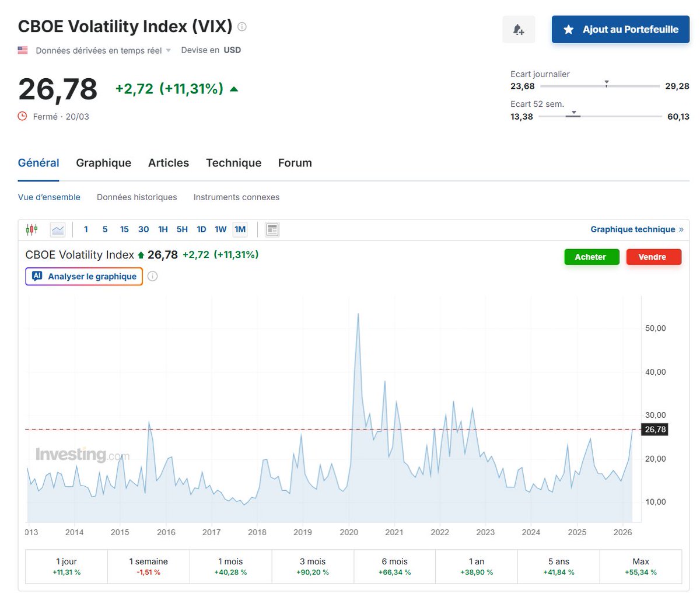Select the area chart type icon
Screen dimensions: 700x600
(x=58, y=229)
